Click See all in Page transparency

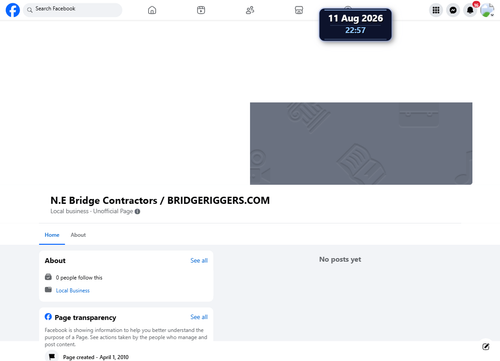pyautogui.click(x=199, y=317)
